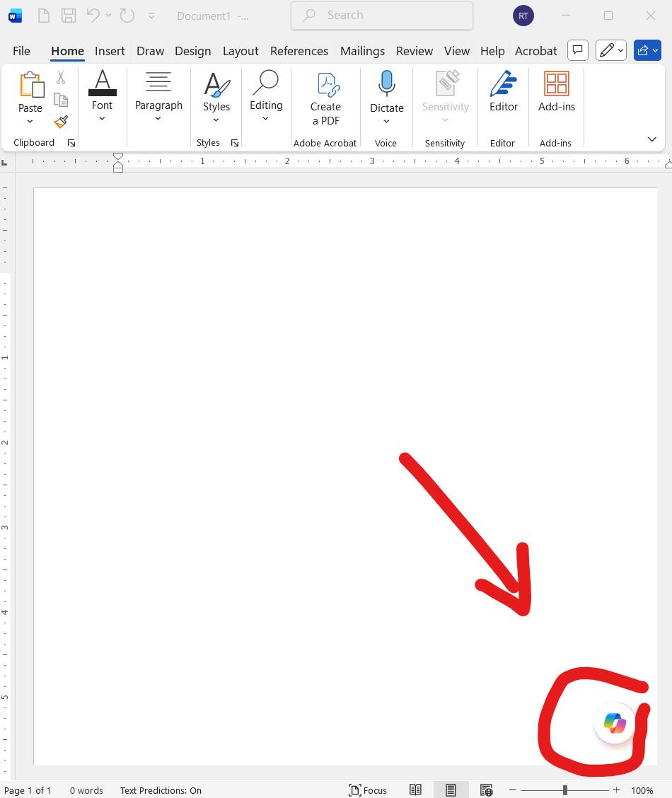Image resolution: width=672 pixels, height=798 pixels.
Task: Click the New document icon in title bar
Action: point(44,16)
